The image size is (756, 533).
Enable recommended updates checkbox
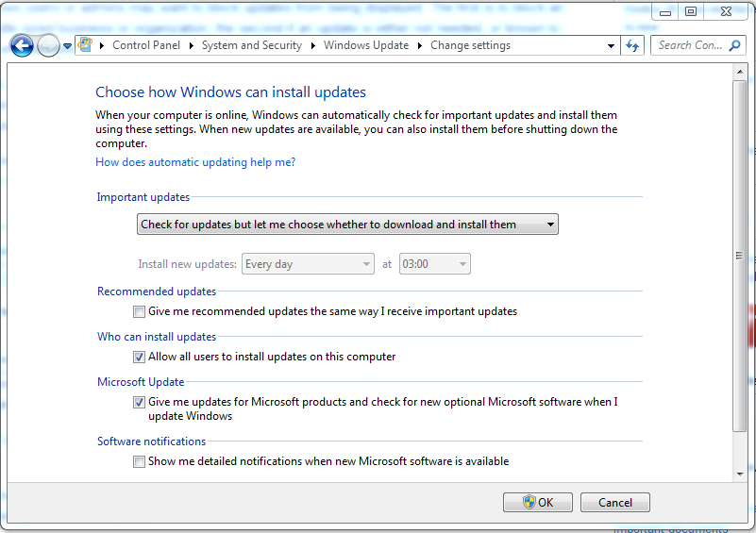[x=139, y=312]
